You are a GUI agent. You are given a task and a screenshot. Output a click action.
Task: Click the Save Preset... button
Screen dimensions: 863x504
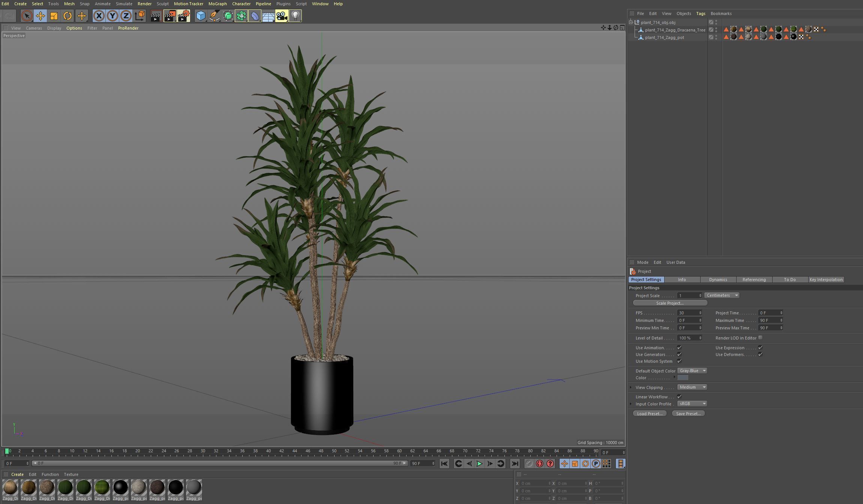pos(688,414)
